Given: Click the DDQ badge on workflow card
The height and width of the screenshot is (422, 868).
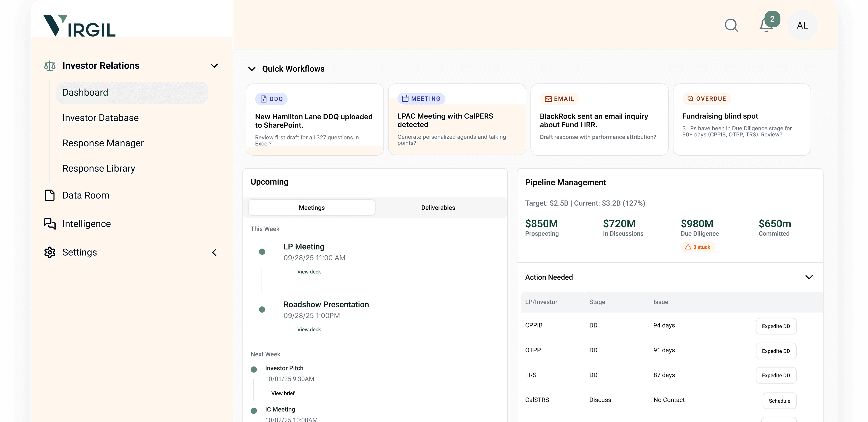Looking at the screenshot, I should coord(271,99).
